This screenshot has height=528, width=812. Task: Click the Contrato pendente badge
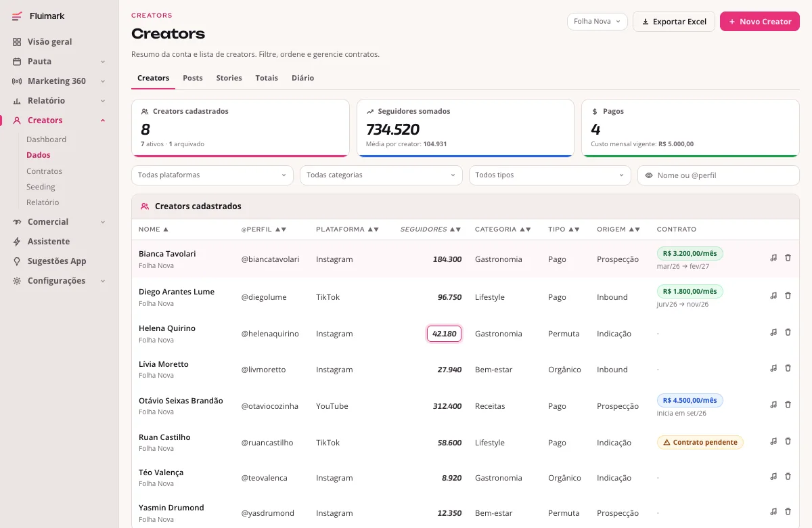click(x=700, y=442)
